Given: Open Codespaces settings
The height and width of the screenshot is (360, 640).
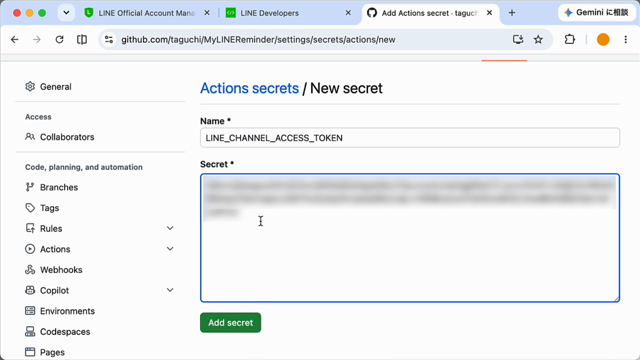Looking at the screenshot, I should pyautogui.click(x=65, y=332).
